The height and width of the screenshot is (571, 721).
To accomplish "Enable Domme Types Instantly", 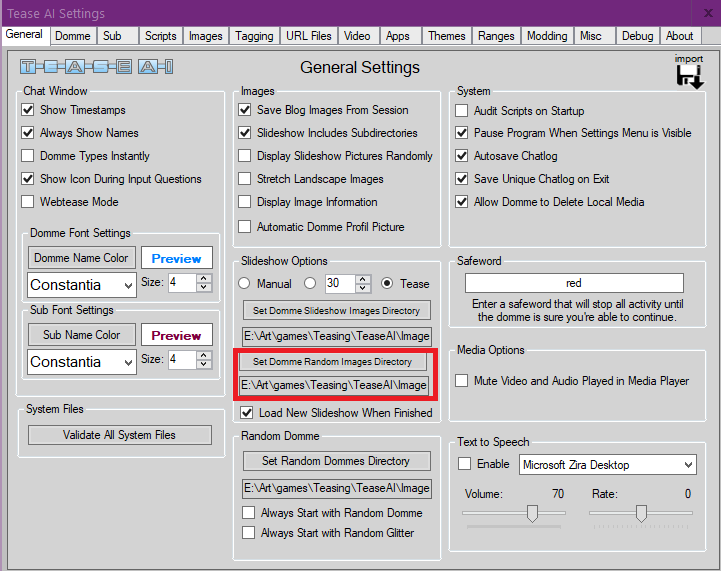I will coord(28,155).
